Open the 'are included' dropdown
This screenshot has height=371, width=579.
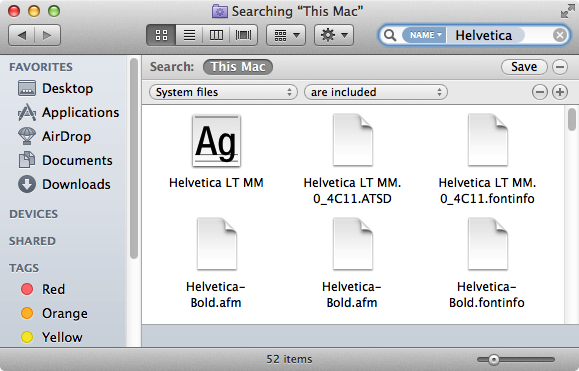pos(376,92)
